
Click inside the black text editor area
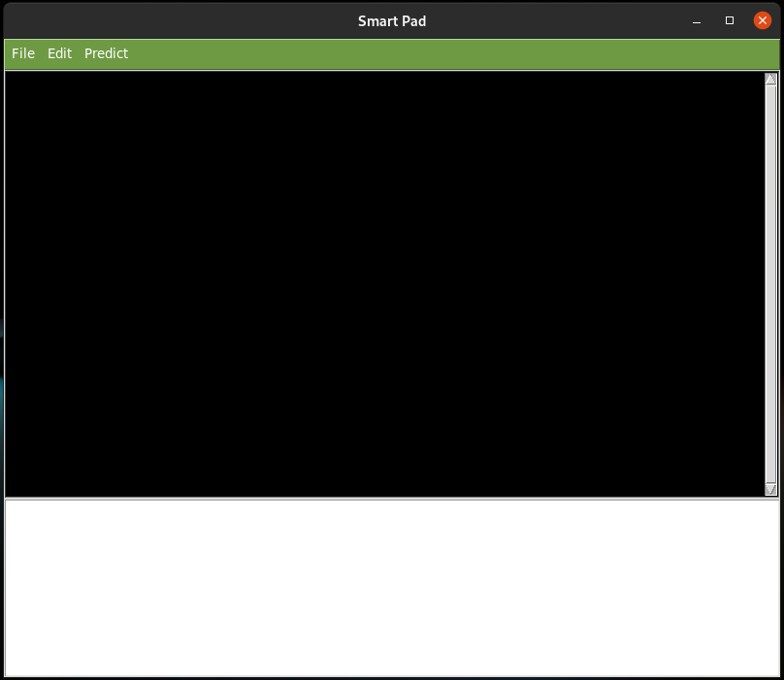tap(384, 284)
